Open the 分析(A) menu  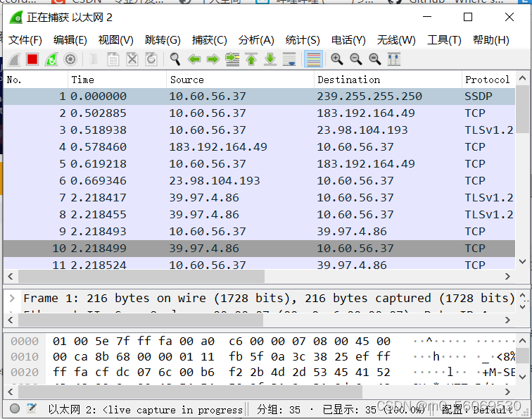click(256, 40)
